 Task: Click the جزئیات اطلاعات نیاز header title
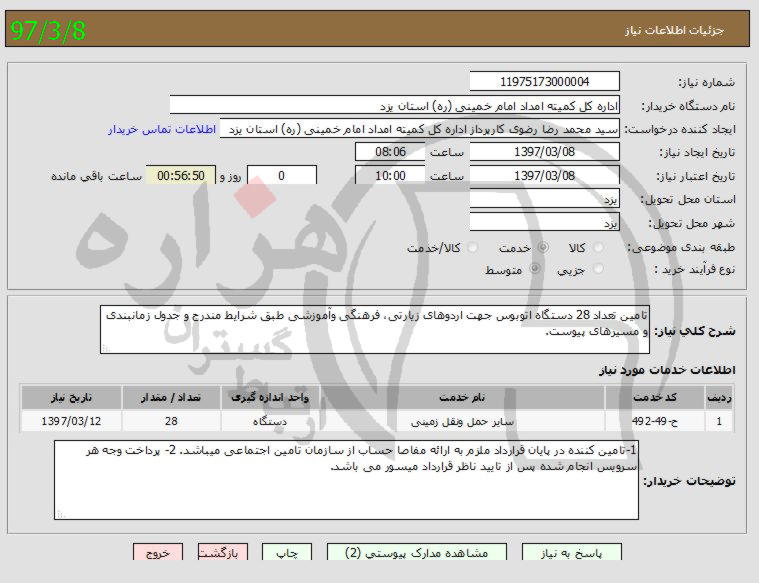(674, 30)
